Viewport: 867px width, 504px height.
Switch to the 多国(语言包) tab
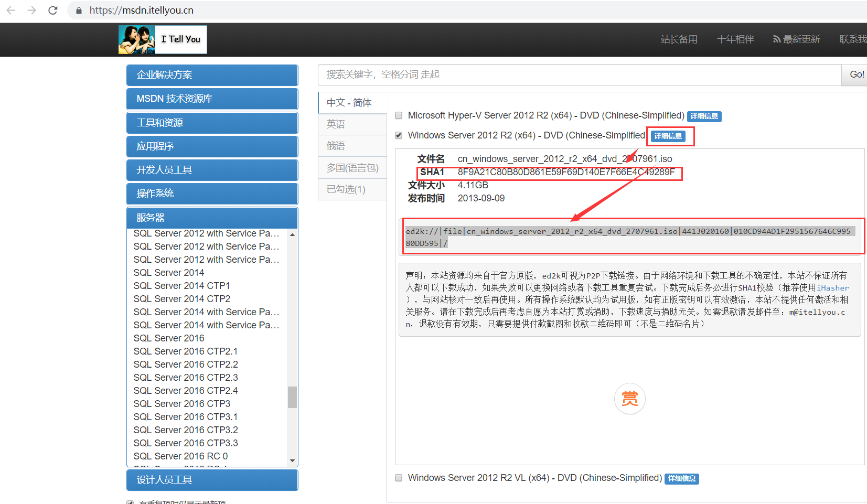[x=352, y=168]
